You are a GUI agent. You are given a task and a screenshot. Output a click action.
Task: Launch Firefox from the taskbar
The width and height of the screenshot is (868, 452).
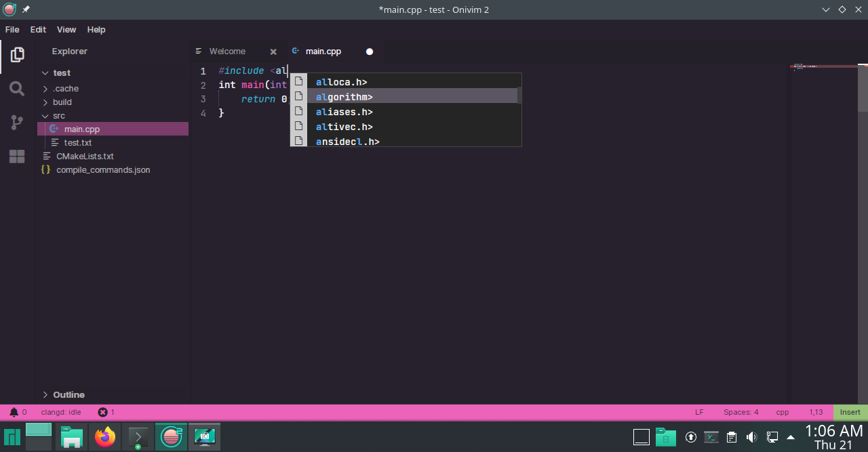(x=104, y=437)
